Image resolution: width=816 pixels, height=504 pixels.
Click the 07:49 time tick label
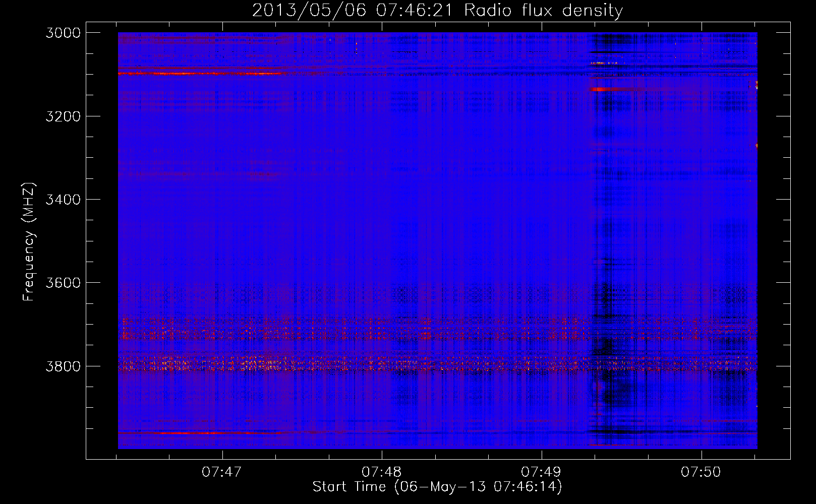[x=541, y=472]
